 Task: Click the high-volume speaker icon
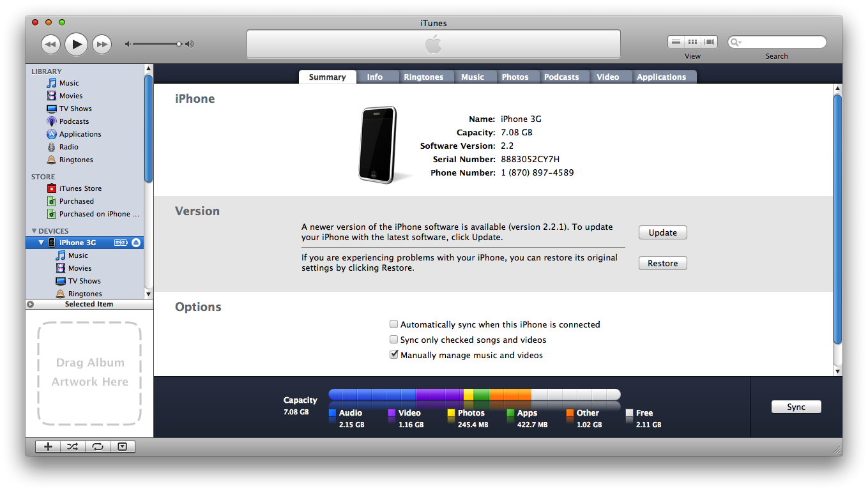190,44
